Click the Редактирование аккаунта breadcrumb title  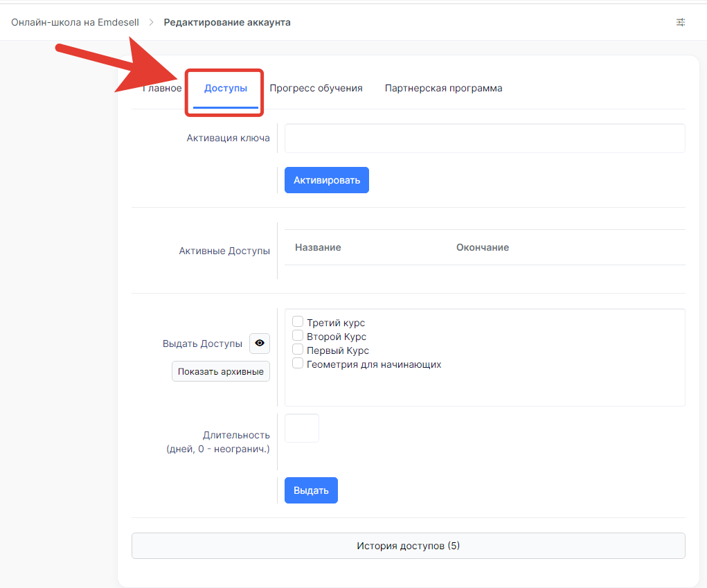pyautogui.click(x=227, y=22)
